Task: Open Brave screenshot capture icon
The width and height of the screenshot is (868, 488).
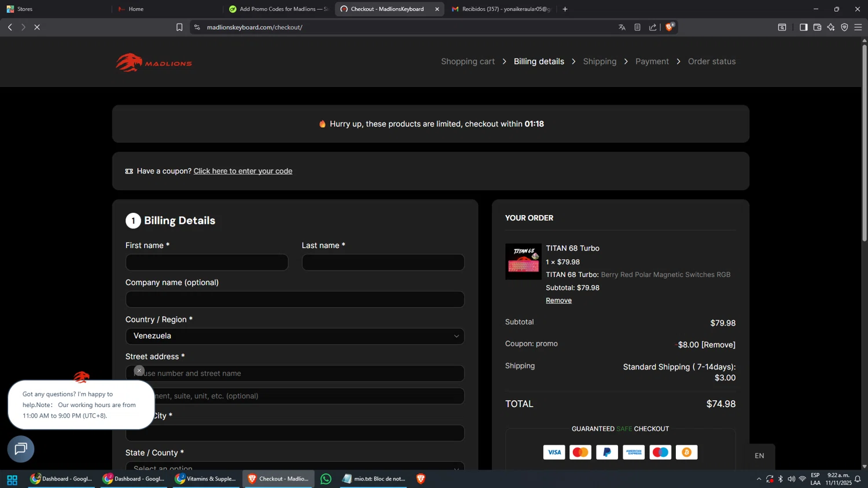Action: click(x=782, y=27)
